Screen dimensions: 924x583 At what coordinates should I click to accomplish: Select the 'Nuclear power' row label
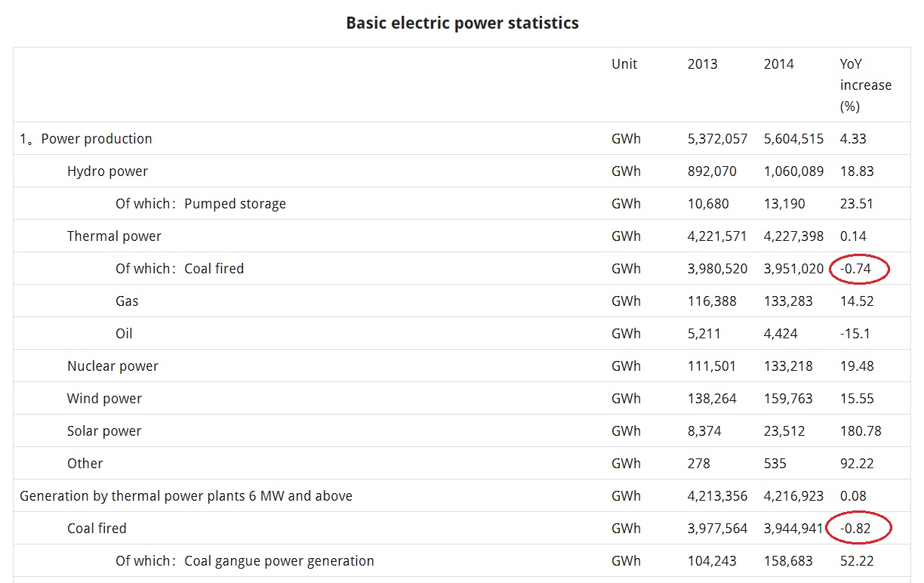(112, 366)
